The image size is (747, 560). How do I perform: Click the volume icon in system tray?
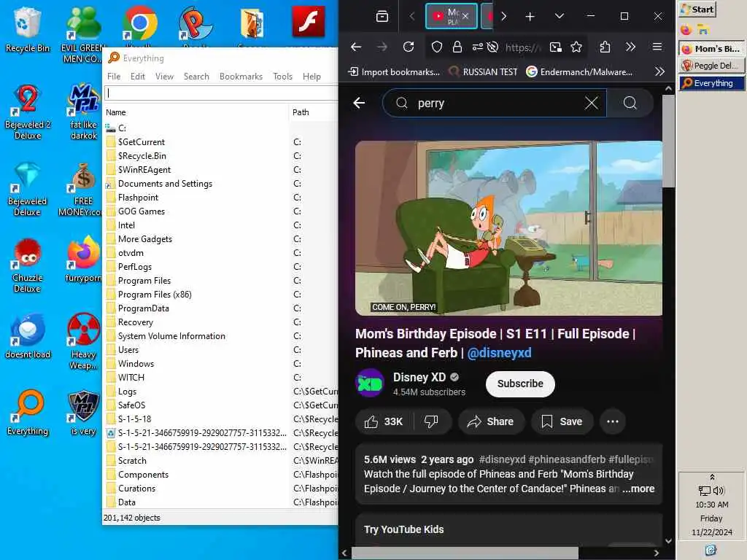pyautogui.click(x=719, y=491)
